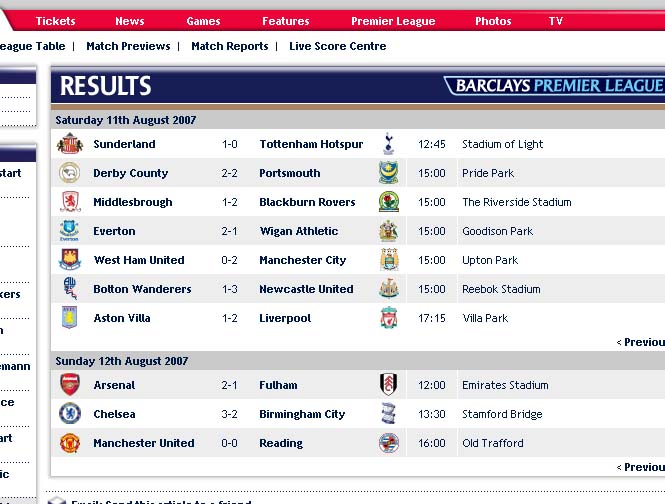
Task: Open the Live Score Centre
Action: (x=338, y=46)
